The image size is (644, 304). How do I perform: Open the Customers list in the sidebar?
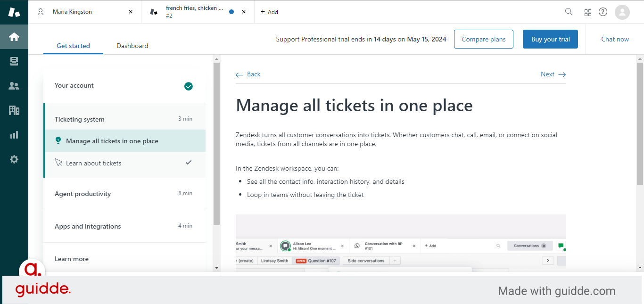click(14, 86)
